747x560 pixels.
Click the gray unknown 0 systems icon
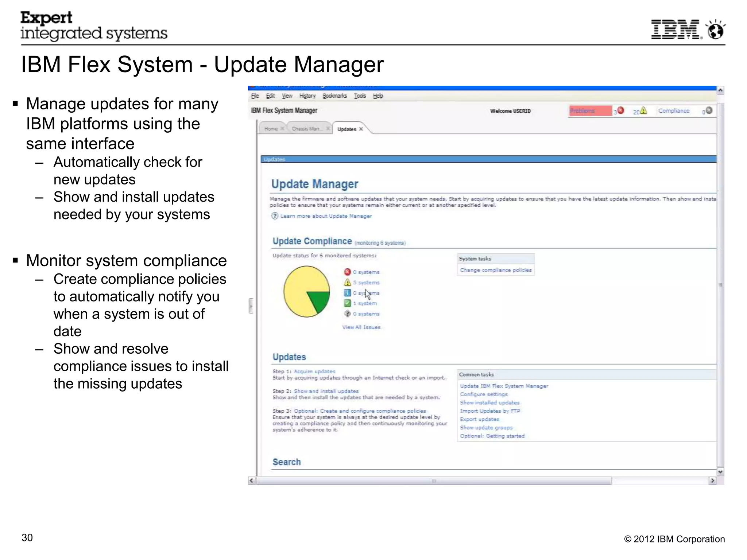click(347, 314)
